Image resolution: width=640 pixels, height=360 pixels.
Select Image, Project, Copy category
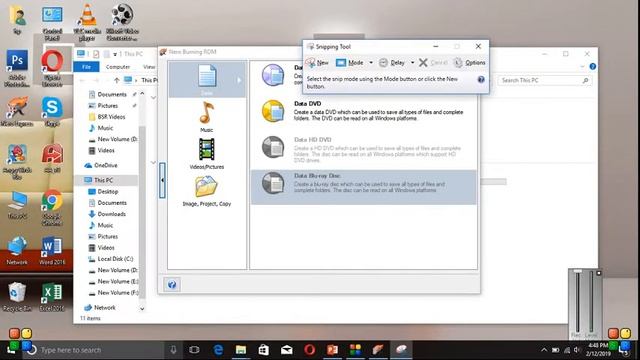click(x=207, y=191)
